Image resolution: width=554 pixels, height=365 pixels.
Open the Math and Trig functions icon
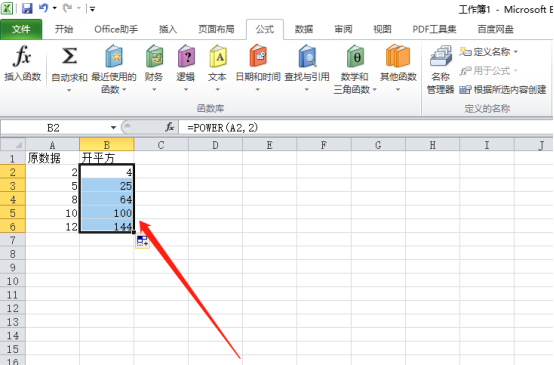[355, 56]
